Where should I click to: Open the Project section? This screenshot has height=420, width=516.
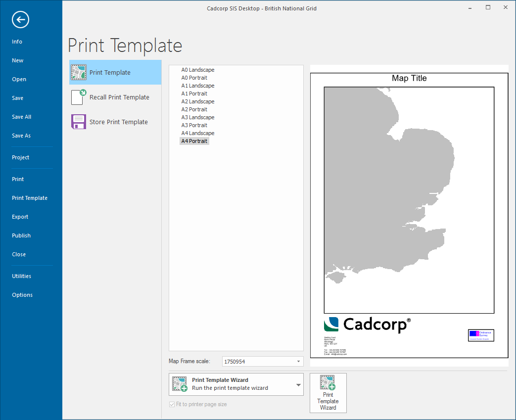[x=21, y=157]
